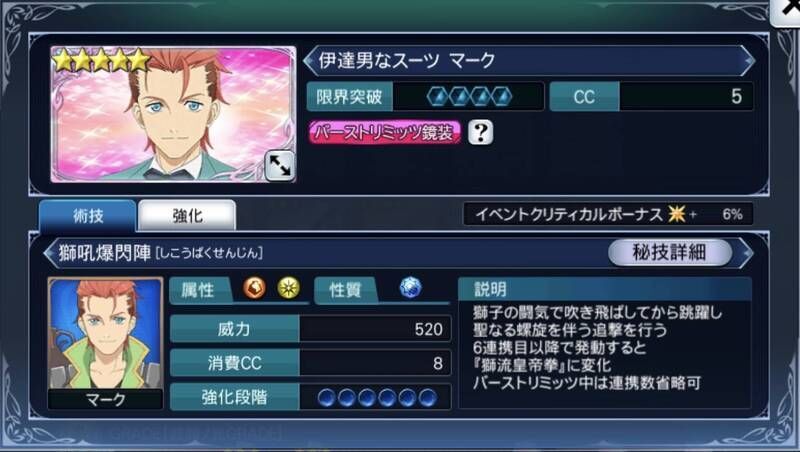This screenshot has height=452, width=800.
Task: Tap the five-star rarity icons
Action: pos(102,60)
